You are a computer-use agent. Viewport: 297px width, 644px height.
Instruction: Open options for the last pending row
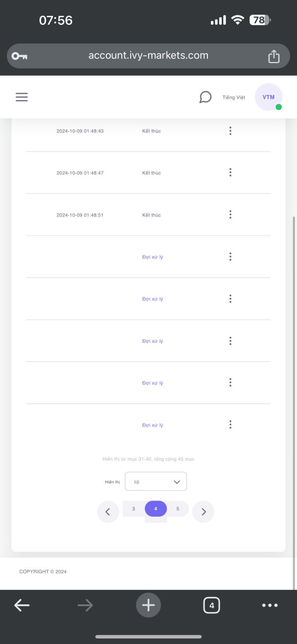click(230, 425)
